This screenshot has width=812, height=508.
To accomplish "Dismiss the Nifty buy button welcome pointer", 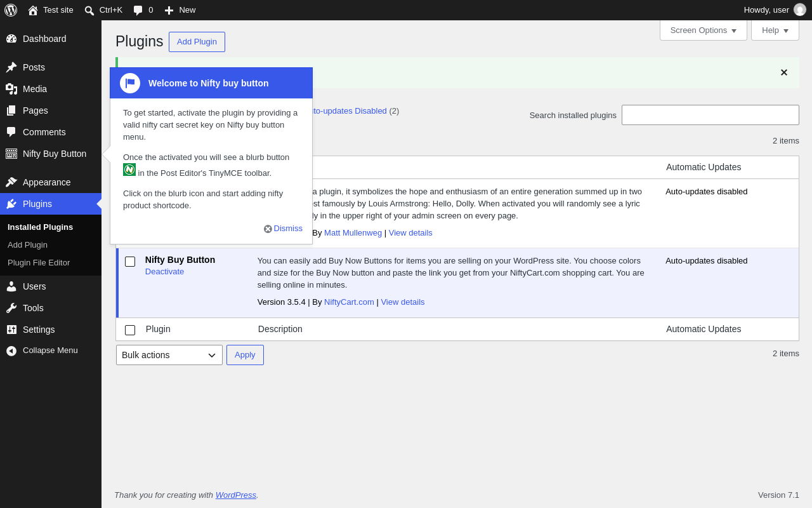I will (283, 229).
